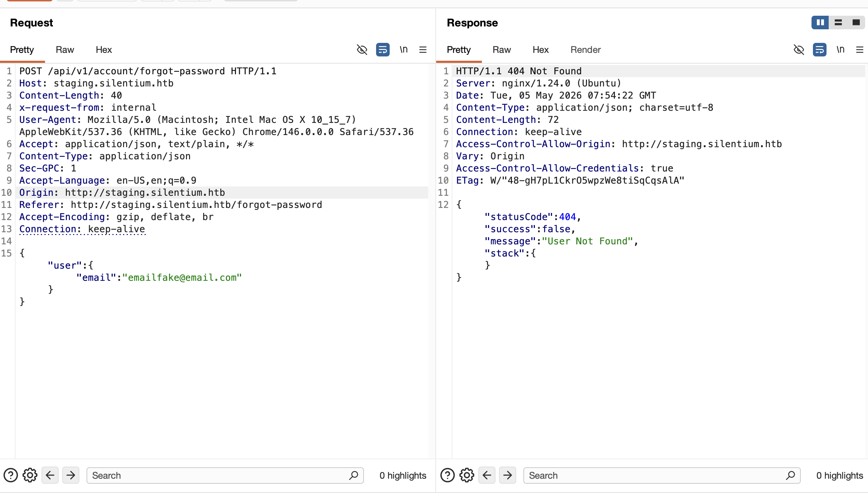The image size is (868, 493).
Task: Select the Response Pretty tab
Action: (459, 50)
